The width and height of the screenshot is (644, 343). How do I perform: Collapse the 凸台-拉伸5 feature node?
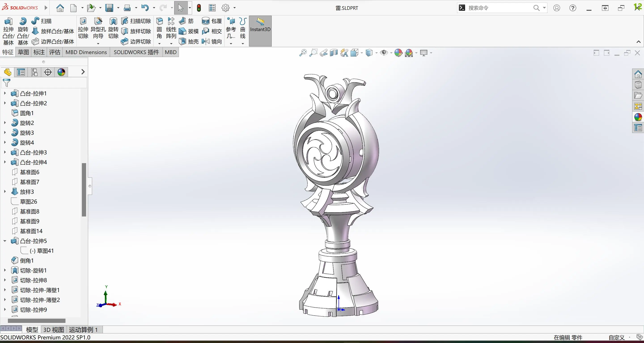point(5,241)
